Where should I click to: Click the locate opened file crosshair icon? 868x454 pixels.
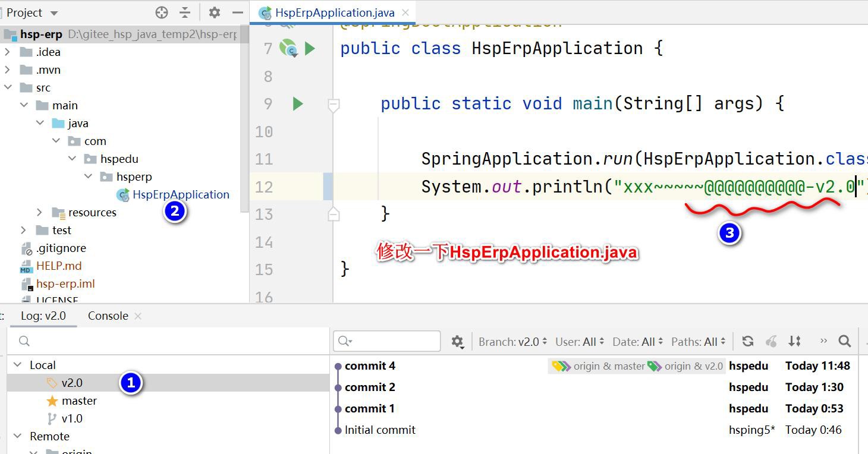point(161,12)
